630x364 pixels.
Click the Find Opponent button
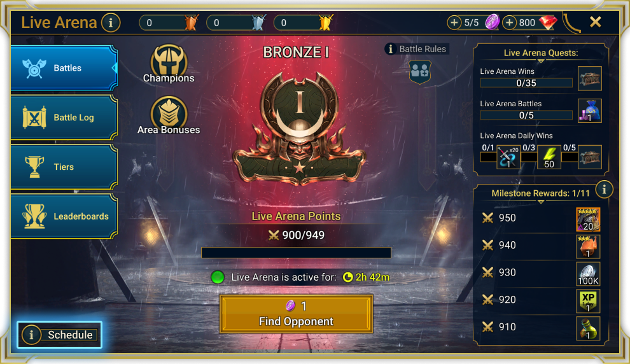pyautogui.click(x=296, y=314)
